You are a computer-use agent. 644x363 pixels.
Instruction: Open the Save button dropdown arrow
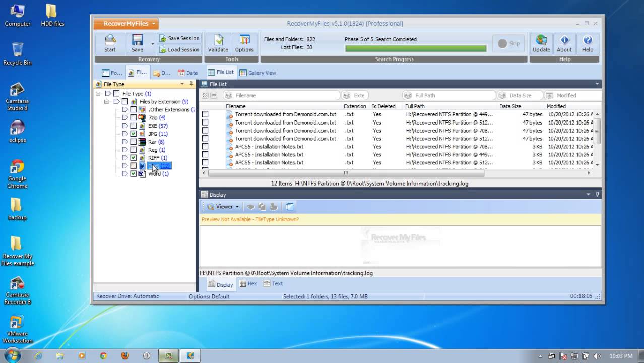(153, 44)
